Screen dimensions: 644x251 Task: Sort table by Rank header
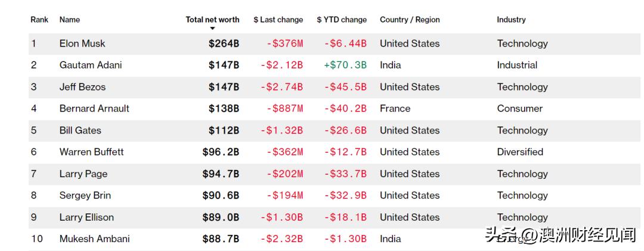click(x=39, y=20)
